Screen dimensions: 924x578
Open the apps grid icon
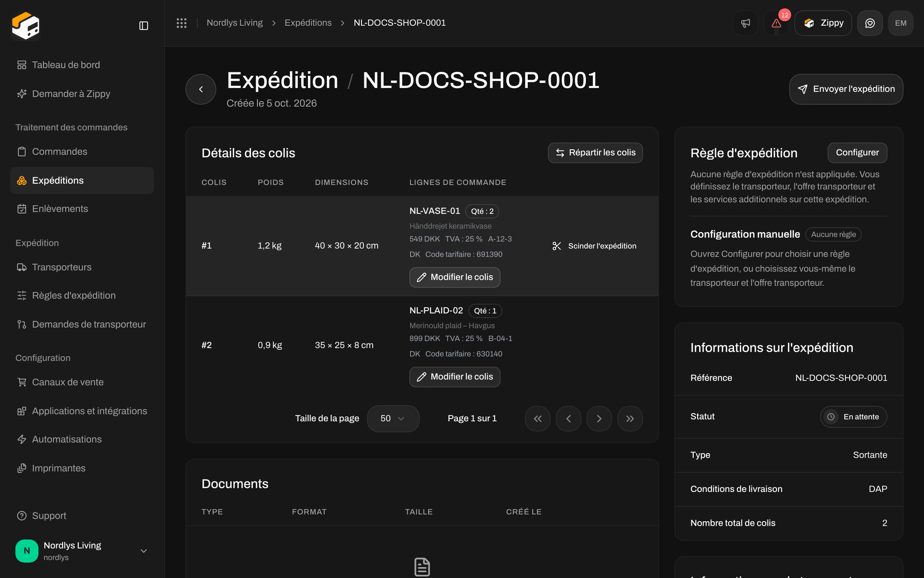click(x=181, y=23)
